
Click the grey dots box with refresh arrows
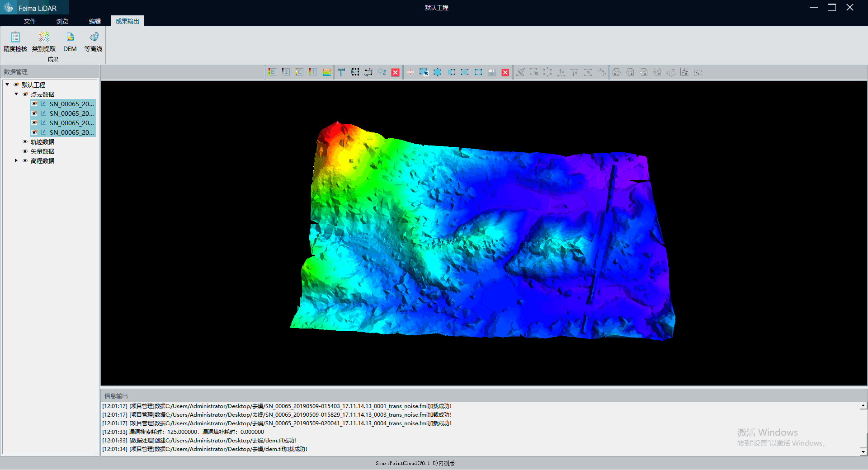click(x=630, y=72)
